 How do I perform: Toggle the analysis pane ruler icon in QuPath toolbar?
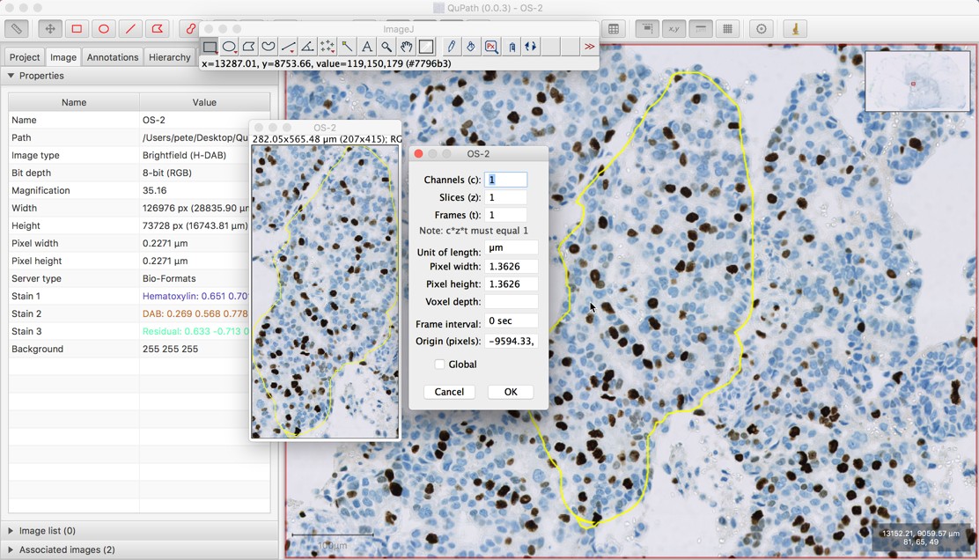[17, 29]
